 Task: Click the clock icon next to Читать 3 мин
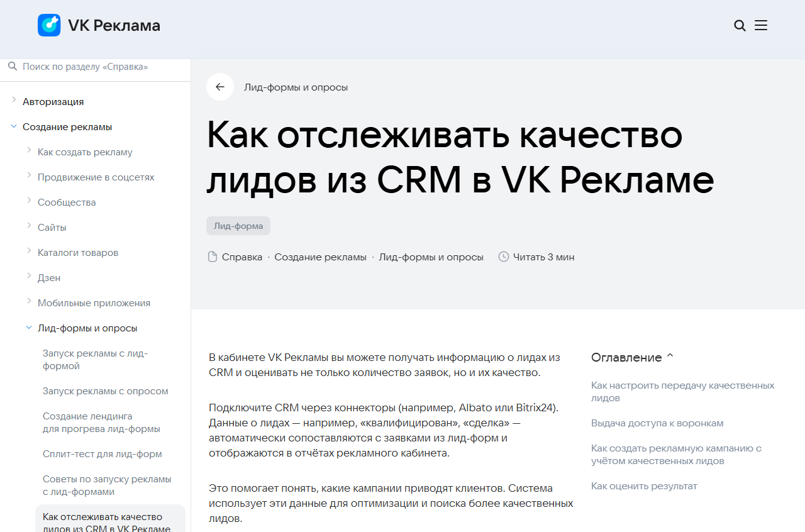point(503,257)
